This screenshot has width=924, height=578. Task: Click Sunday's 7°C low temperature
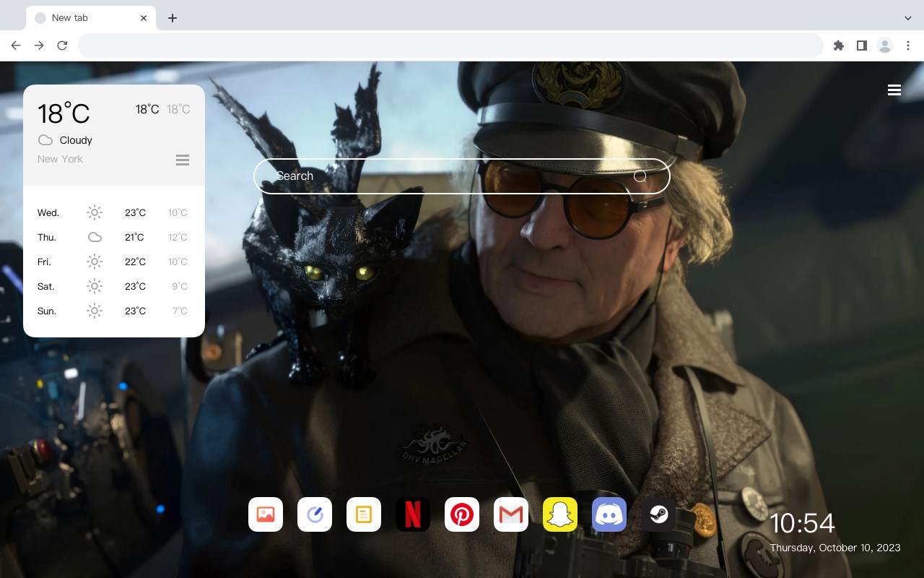pyautogui.click(x=180, y=311)
